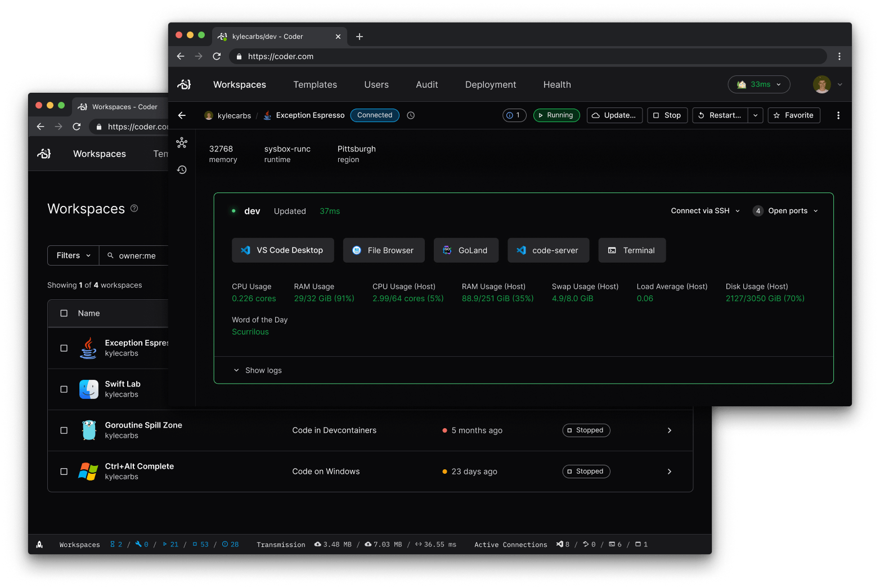The image size is (880, 588).
Task: Open the File Browser app
Action: tap(384, 250)
